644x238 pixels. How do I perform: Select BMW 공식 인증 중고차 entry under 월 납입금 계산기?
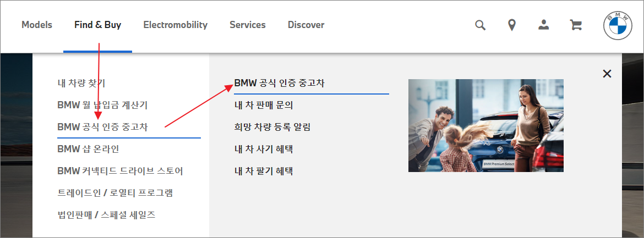(x=103, y=127)
